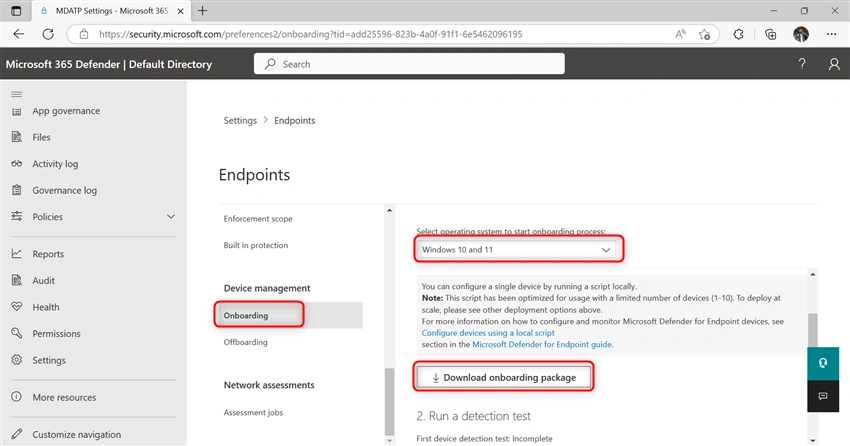This screenshot has height=446, width=850.
Task: Click the Device management heading
Action: coord(267,288)
